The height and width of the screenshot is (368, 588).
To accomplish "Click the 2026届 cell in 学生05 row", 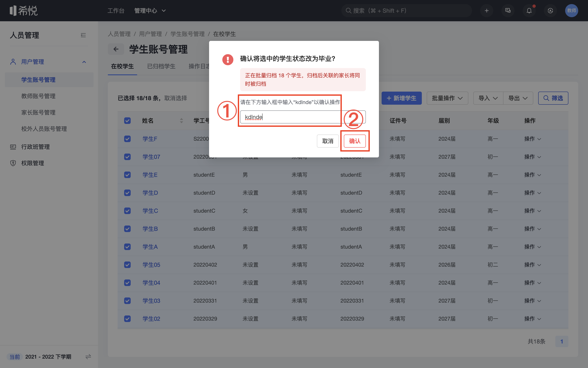I will [x=447, y=265].
